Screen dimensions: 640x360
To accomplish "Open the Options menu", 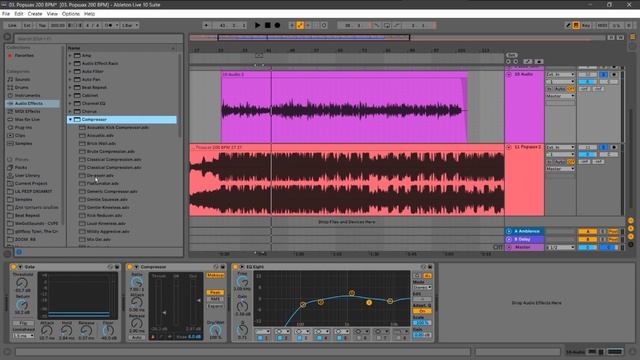I will click(71, 13).
